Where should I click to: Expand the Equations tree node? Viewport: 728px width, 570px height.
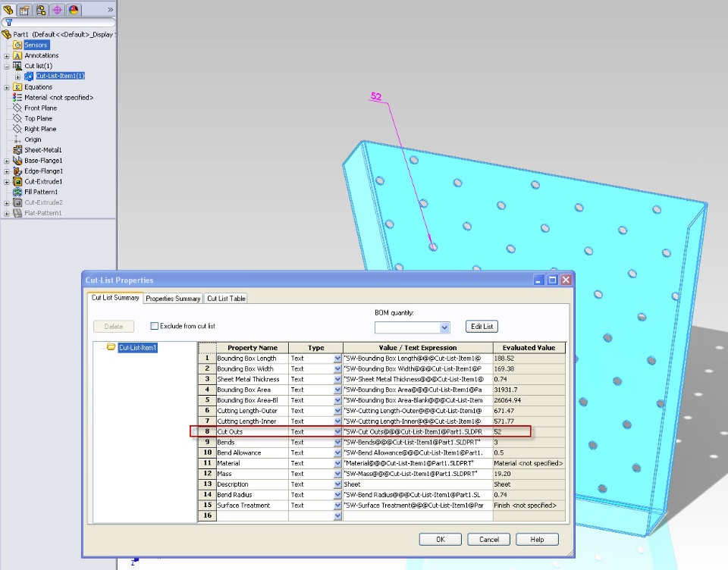click(7, 87)
